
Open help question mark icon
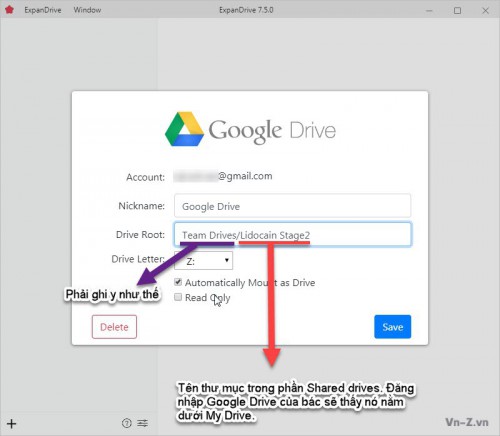(127, 423)
